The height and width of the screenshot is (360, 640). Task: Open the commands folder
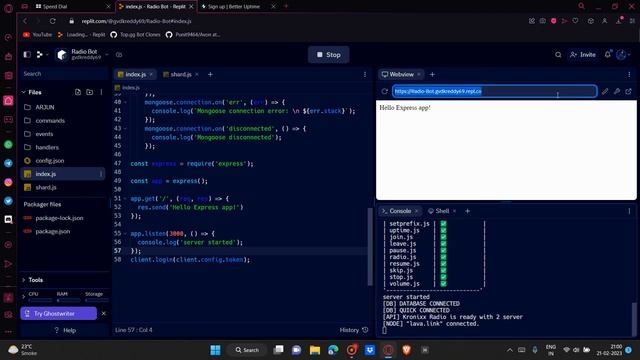click(x=63, y=121)
